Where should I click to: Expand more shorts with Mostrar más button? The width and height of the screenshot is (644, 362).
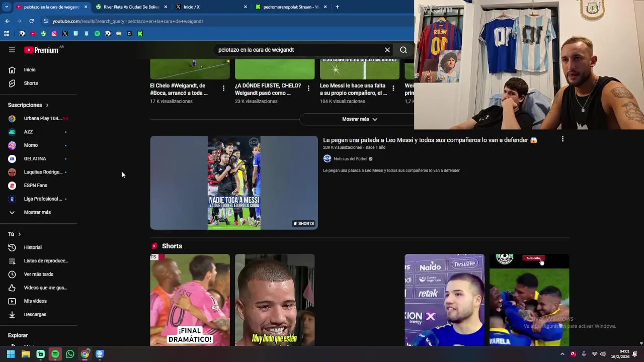click(x=359, y=119)
